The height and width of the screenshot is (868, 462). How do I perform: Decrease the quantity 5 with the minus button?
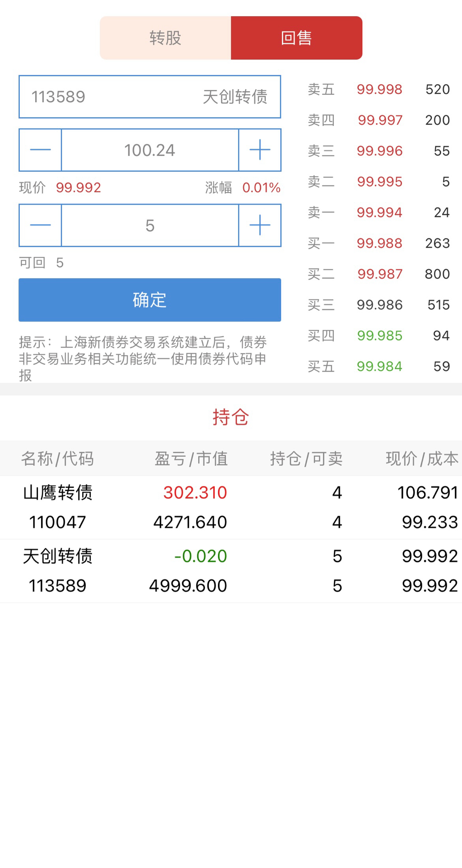click(x=40, y=225)
